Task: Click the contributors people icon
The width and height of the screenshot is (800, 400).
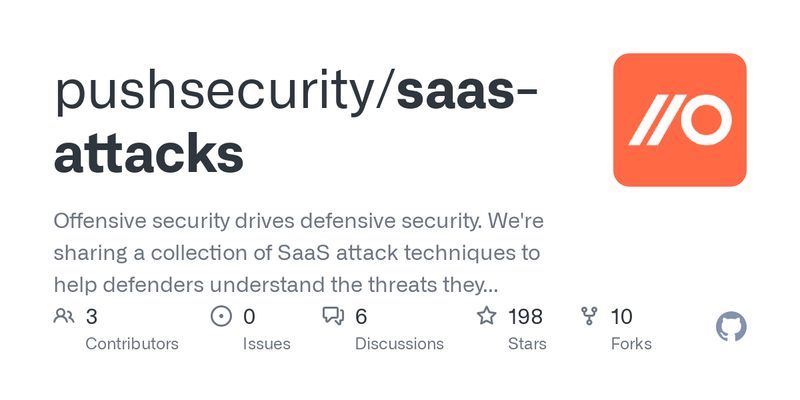Action: 64,316
